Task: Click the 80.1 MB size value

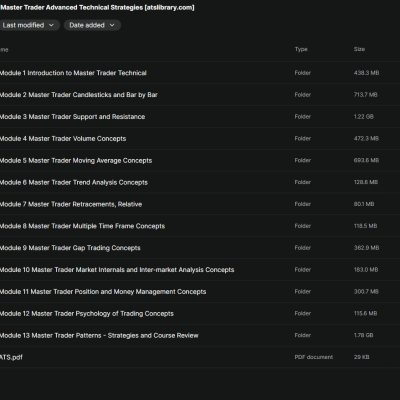Action: (x=364, y=204)
